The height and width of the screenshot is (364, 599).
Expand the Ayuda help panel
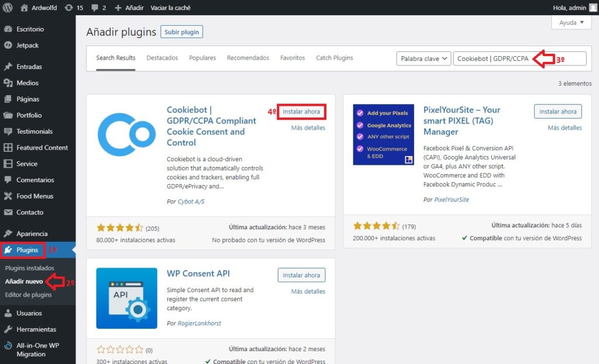point(572,23)
